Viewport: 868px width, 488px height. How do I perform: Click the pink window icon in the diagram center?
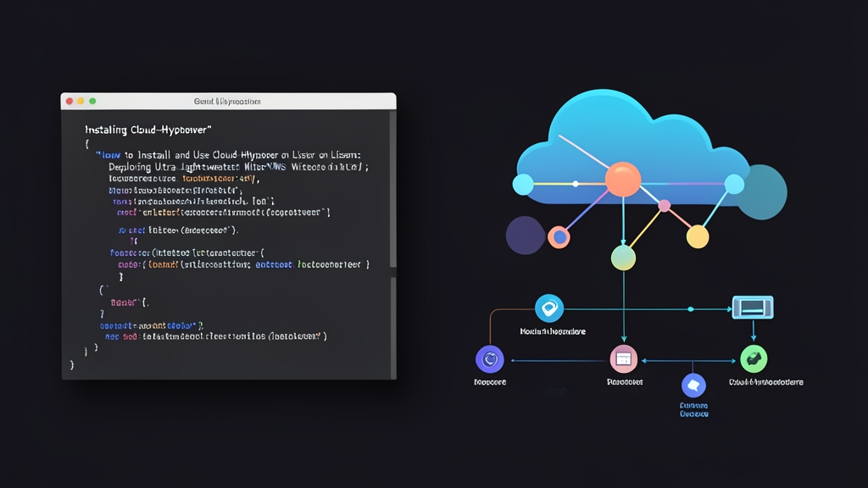tap(624, 359)
